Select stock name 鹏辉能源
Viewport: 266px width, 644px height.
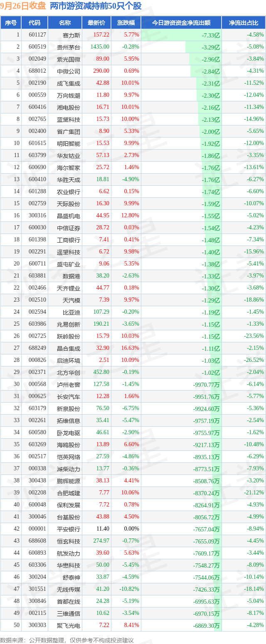click(69, 481)
